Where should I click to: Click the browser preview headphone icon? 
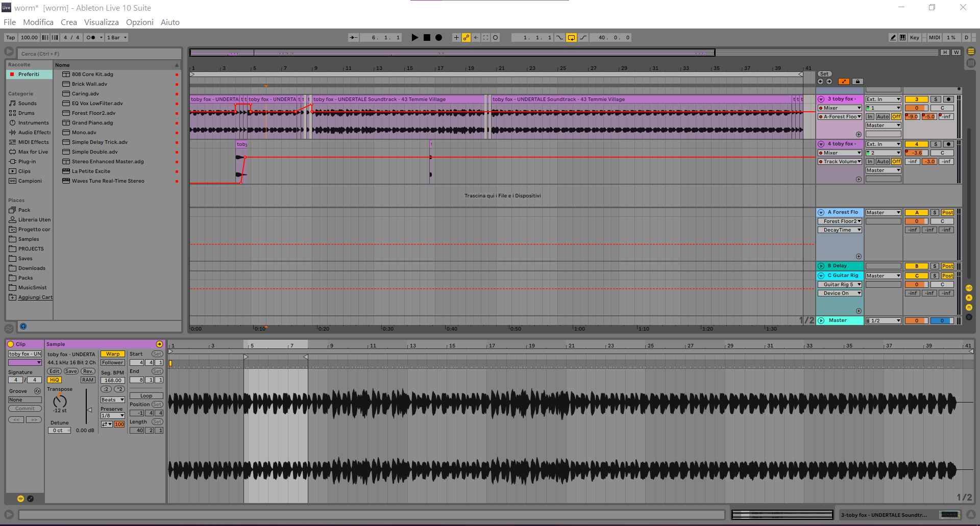click(23, 327)
